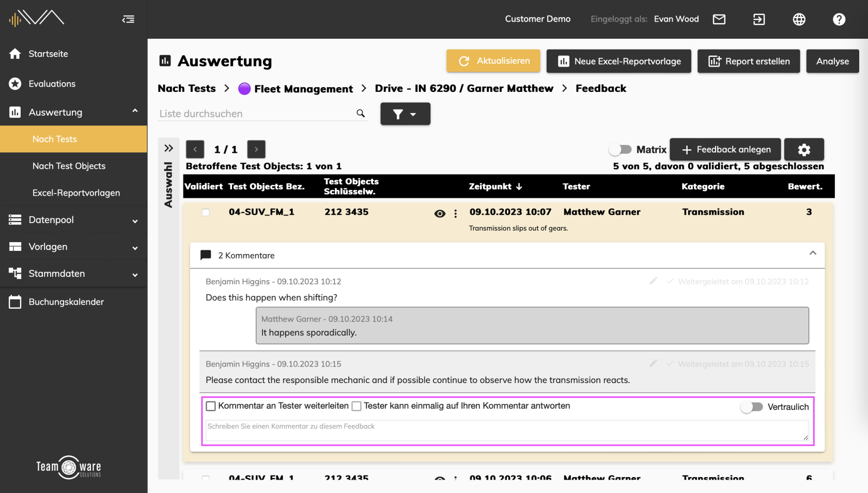Collapse the sidebar menu icon
Viewport: 868px width, 493px height.
tap(128, 19)
